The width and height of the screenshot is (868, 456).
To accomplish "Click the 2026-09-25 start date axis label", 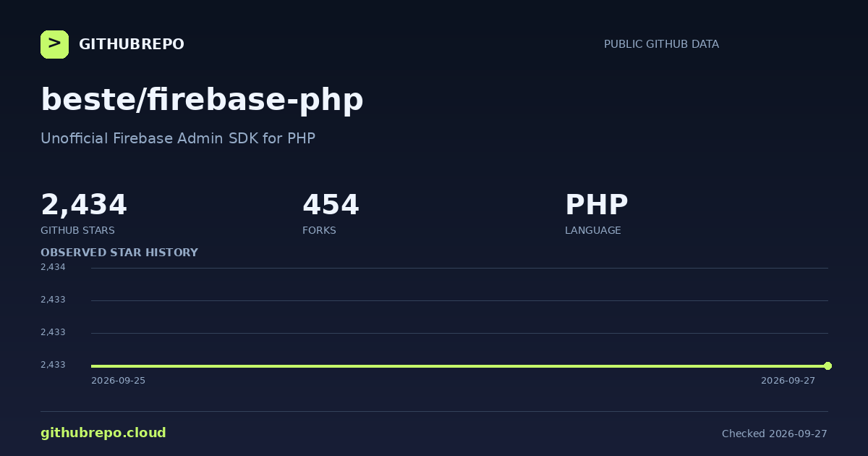I will pyautogui.click(x=118, y=381).
